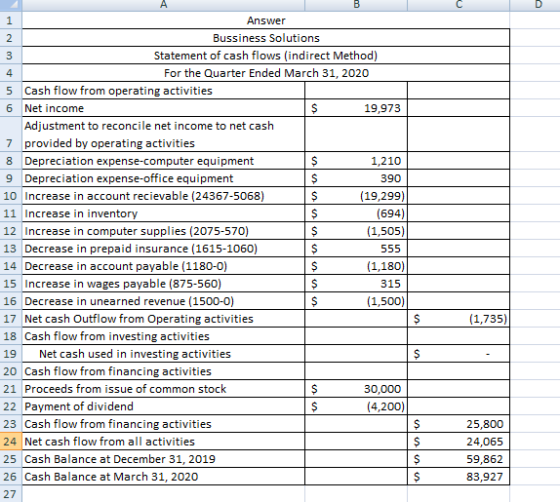Image resolution: width=560 pixels, height=502 pixels.
Task: Select column A header
Action: pyautogui.click(x=163, y=5)
